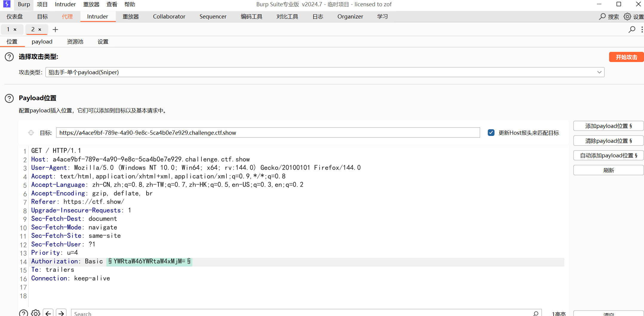Switch to the 仪表盘 tab
The height and width of the screenshot is (316, 644).
pyautogui.click(x=15, y=17)
